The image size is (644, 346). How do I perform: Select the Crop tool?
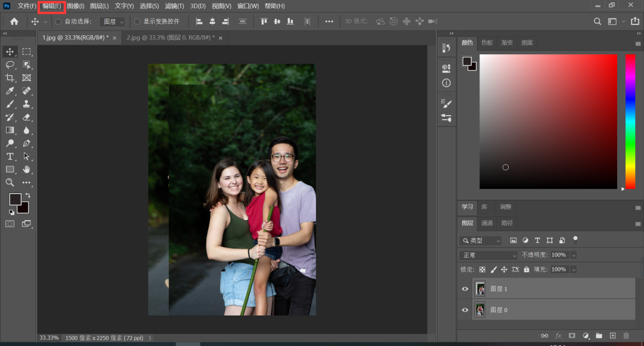10,78
